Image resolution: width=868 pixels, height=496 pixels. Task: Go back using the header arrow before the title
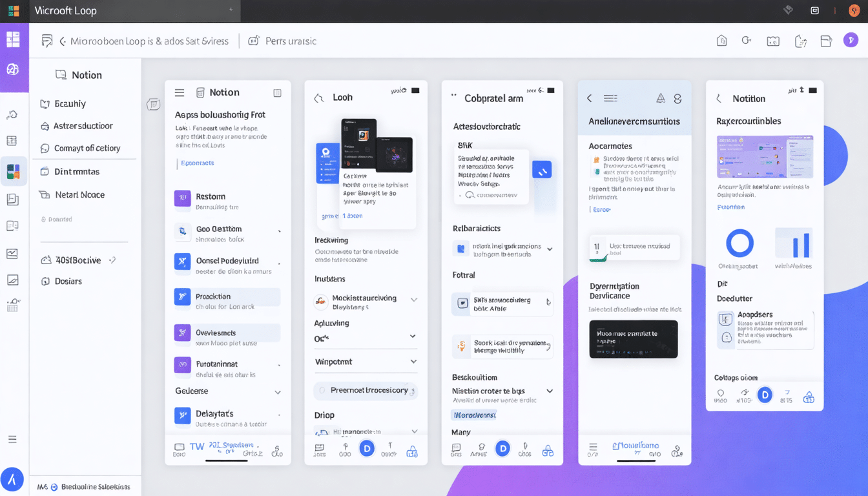(x=63, y=41)
